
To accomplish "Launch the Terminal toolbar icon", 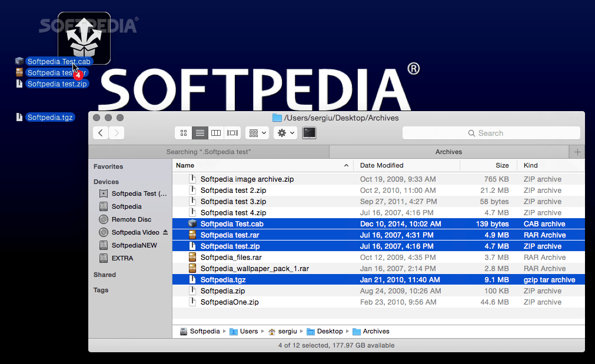I will (309, 133).
